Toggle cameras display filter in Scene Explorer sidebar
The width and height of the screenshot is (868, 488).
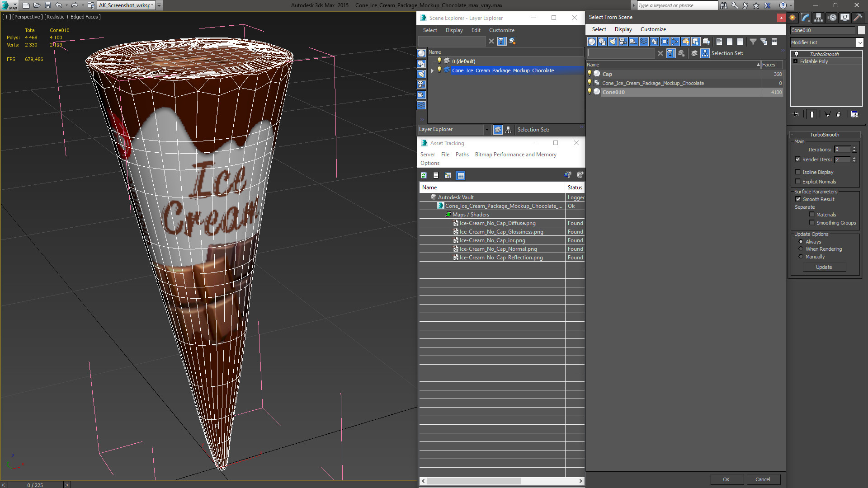pyautogui.click(x=421, y=84)
